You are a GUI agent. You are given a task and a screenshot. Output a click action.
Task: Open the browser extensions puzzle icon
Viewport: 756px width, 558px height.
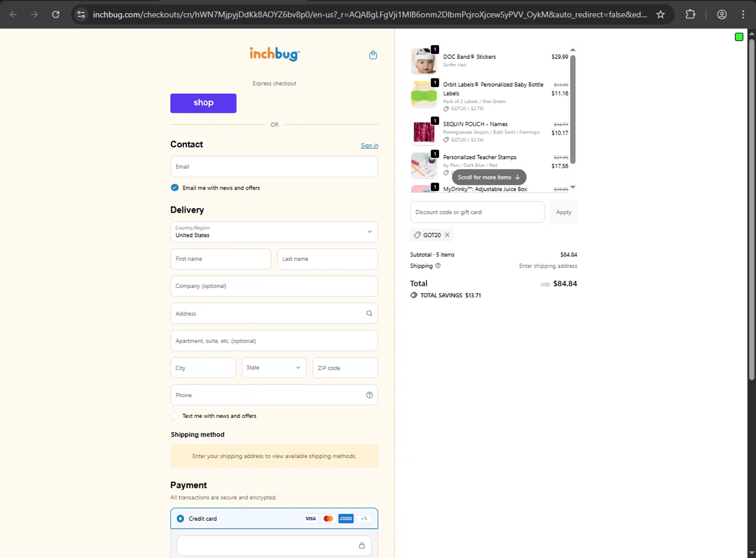[690, 15]
